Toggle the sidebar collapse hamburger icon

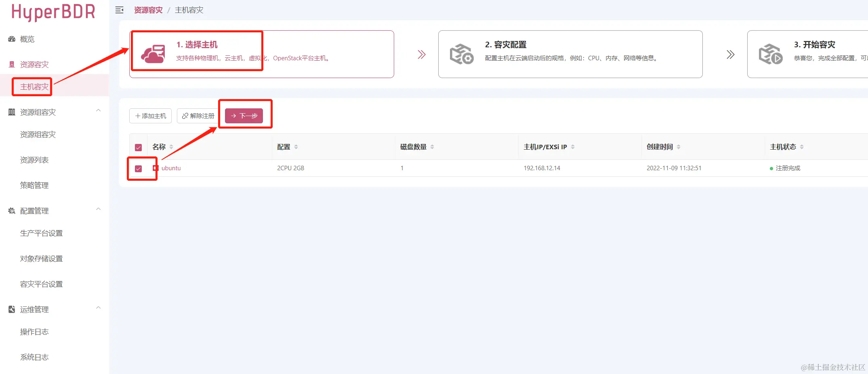coord(119,10)
